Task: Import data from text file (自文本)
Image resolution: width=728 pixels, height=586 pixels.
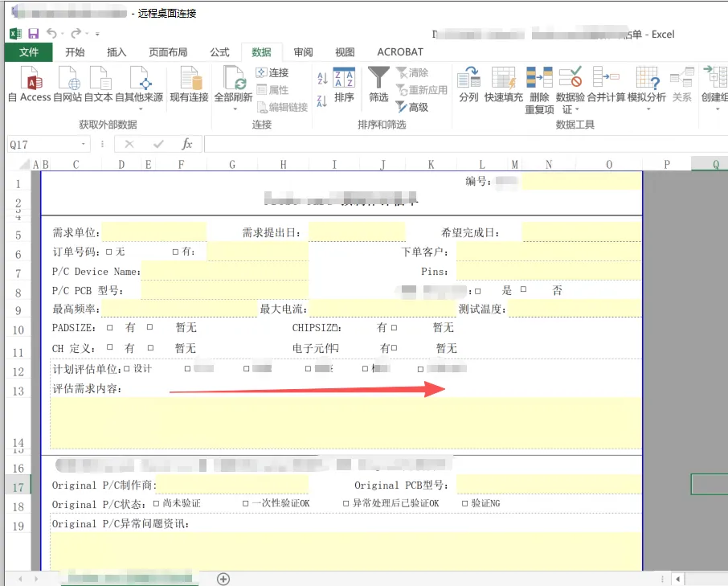Action: coord(98,84)
